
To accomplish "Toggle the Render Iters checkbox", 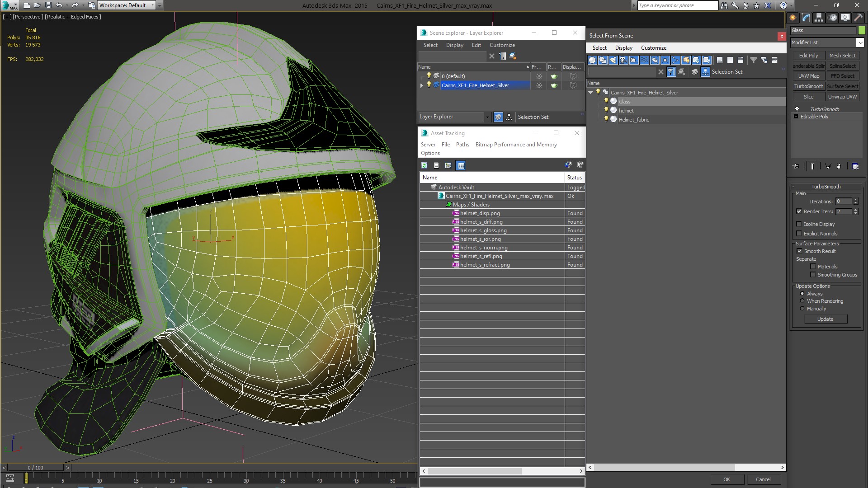I will [x=799, y=211].
